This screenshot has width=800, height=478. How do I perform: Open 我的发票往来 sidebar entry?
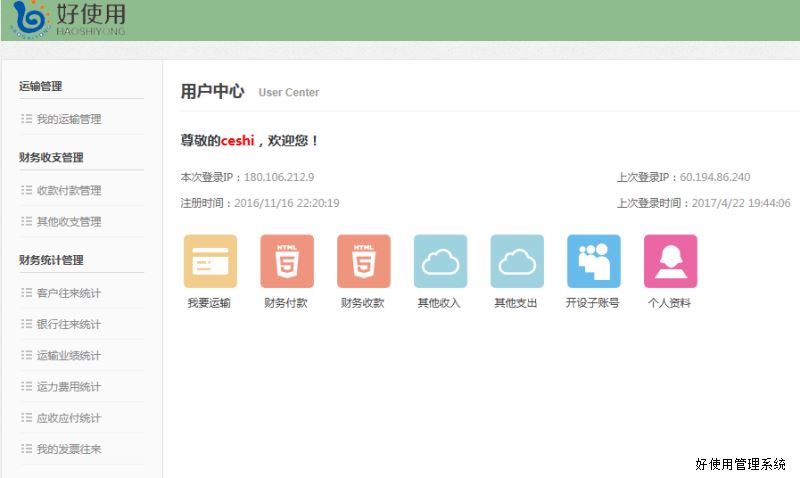click(x=69, y=449)
